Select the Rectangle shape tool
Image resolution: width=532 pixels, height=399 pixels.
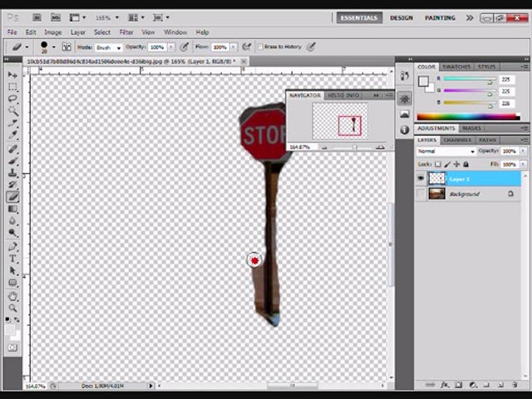click(13, 283)
